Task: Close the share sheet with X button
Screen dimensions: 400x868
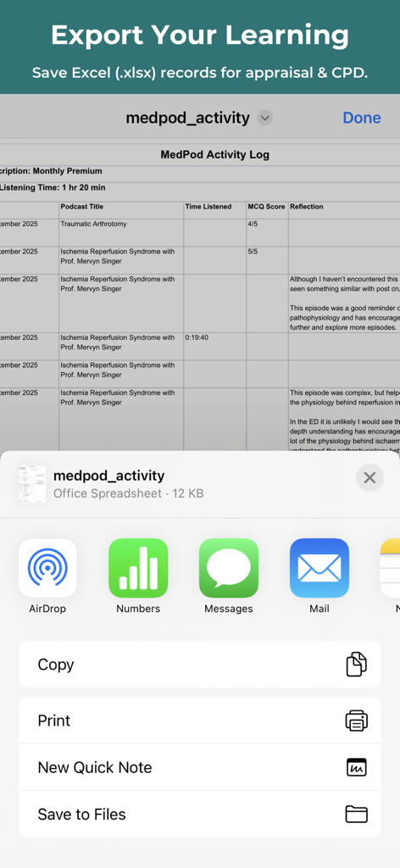Action: pyautogui.click(x=369, y=478)
